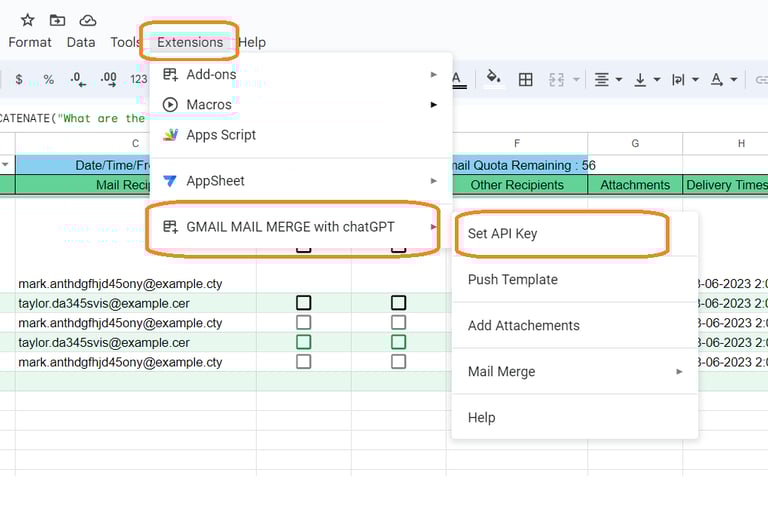Click the GMAIL MAIL MERGE item's icon
Image resolution: width=768 pixels, height=512 pixels.
170,227
